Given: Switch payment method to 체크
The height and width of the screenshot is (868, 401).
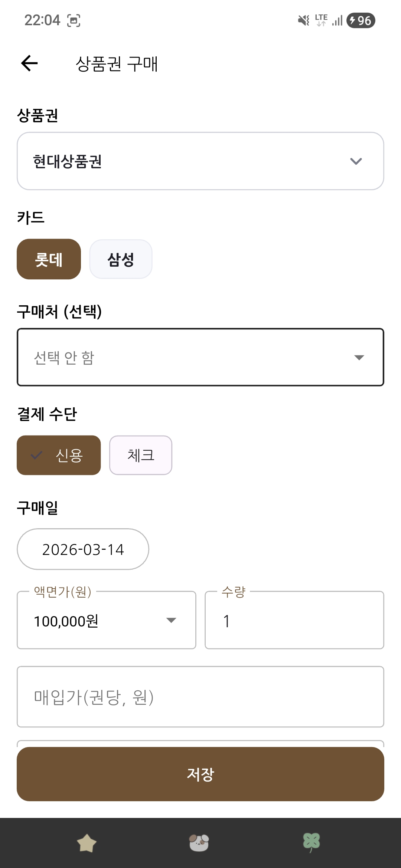Looking at the screenshot, I should coord(140,455).
